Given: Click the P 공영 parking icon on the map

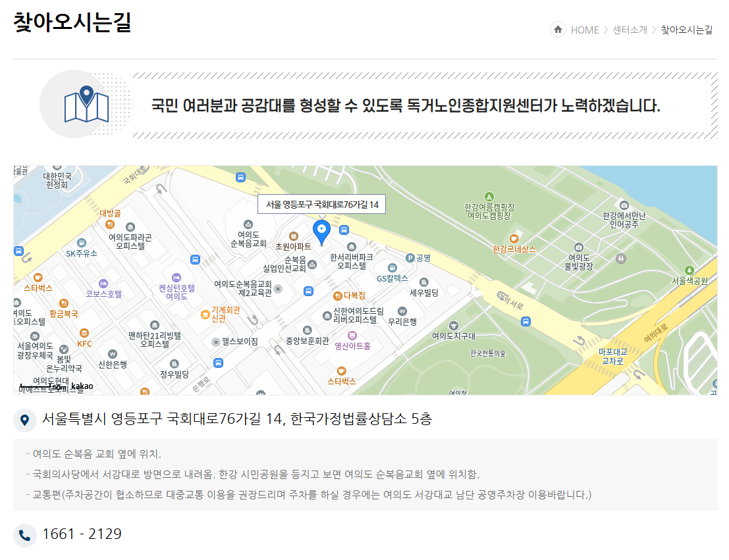Looking at the screenshot, I should click(x=410, y=258).
